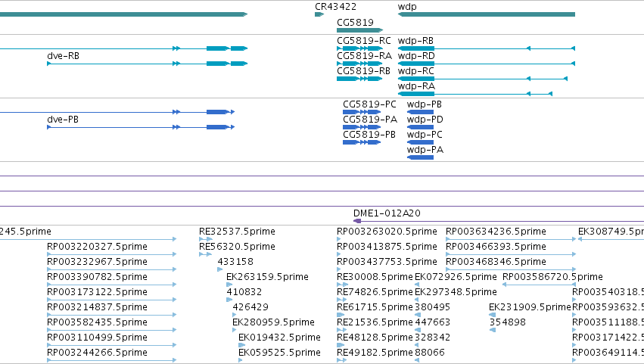Click the wide teal wdp gene bar
The image size is (644, 364).
pyautogui.click(x=487, y=14)
